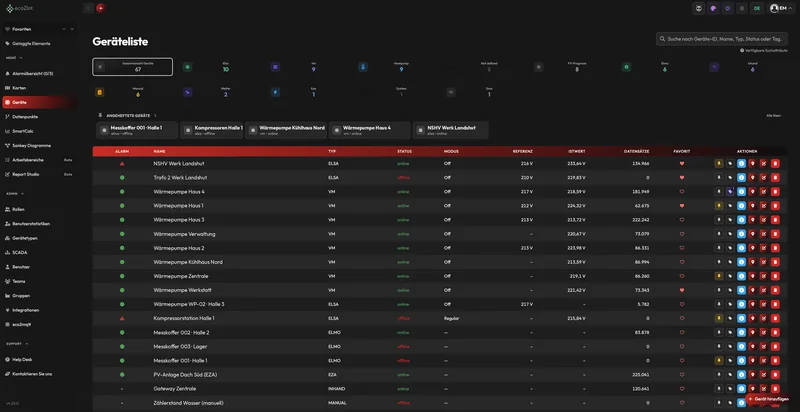Edit the Gateway Zentrale device
800x412 pixels.
point(764,389)
